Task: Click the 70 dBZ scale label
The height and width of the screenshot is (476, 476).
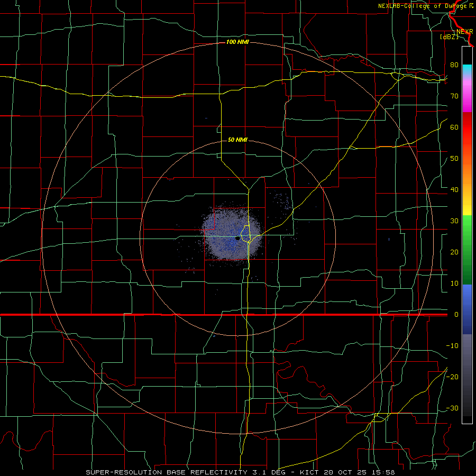Action: [x=454, y=96]
